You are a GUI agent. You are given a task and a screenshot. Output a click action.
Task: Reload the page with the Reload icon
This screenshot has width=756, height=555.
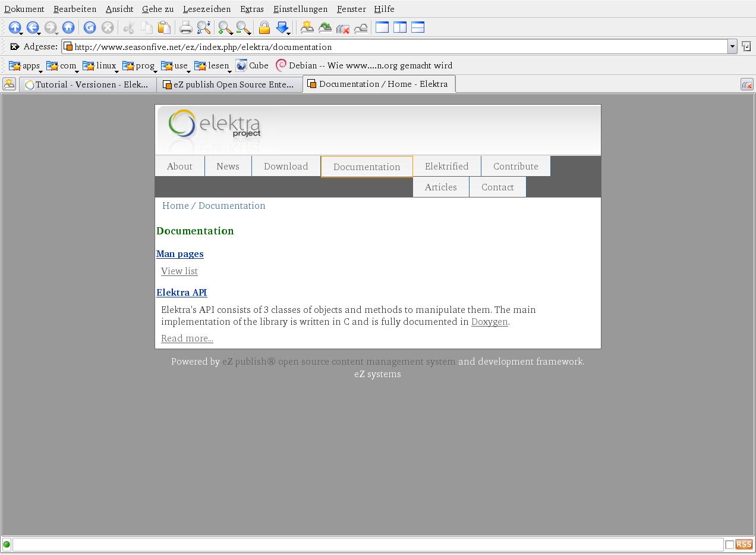click(x=90, y=27)
